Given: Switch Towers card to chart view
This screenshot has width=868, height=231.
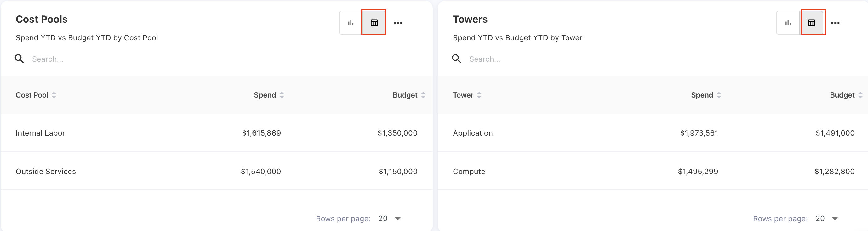Looking at the screenshot, I should click(x=788, y=23).
